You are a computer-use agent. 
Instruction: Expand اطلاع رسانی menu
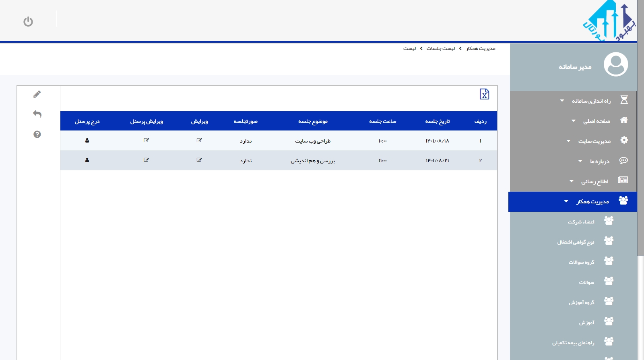594,182
